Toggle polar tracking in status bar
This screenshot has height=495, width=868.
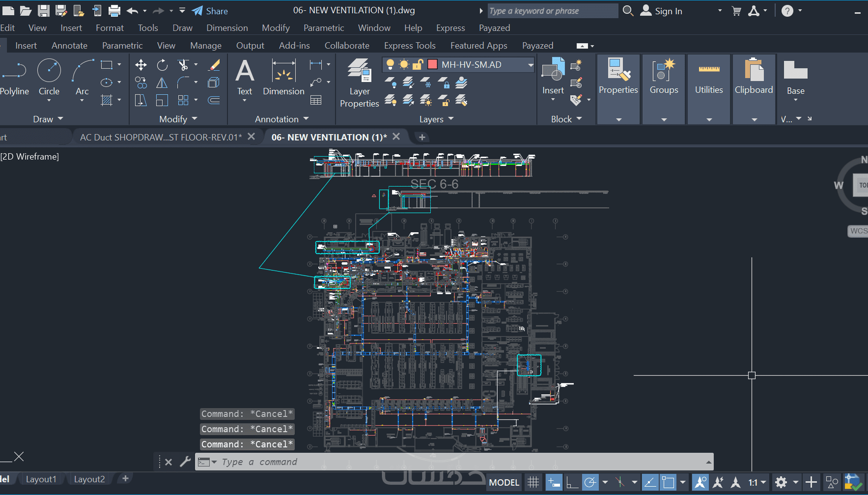pos(590,482)
